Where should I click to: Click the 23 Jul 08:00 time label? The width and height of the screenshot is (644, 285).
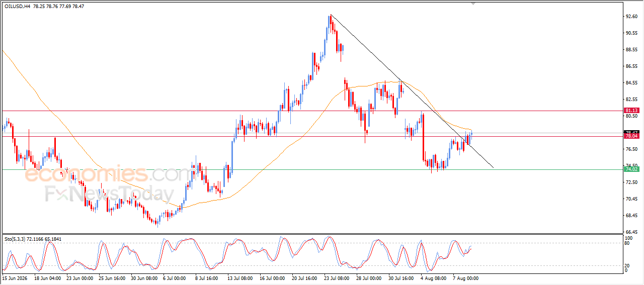(x=336, y=277)
